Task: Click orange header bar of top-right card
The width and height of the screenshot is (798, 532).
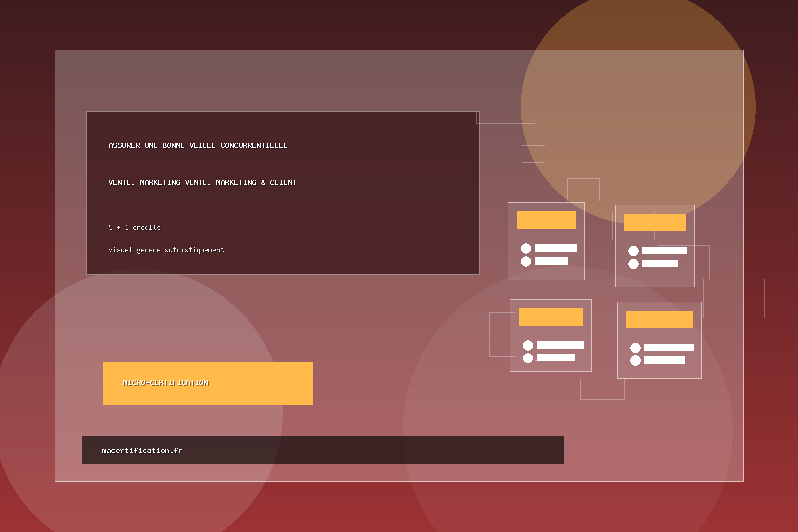Action: 654,222
